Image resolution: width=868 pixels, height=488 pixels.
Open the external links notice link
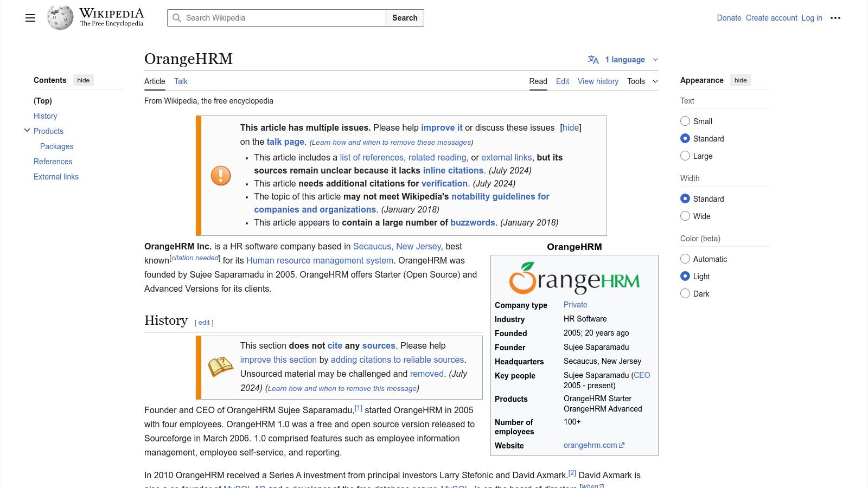click(x=507, y=157)
